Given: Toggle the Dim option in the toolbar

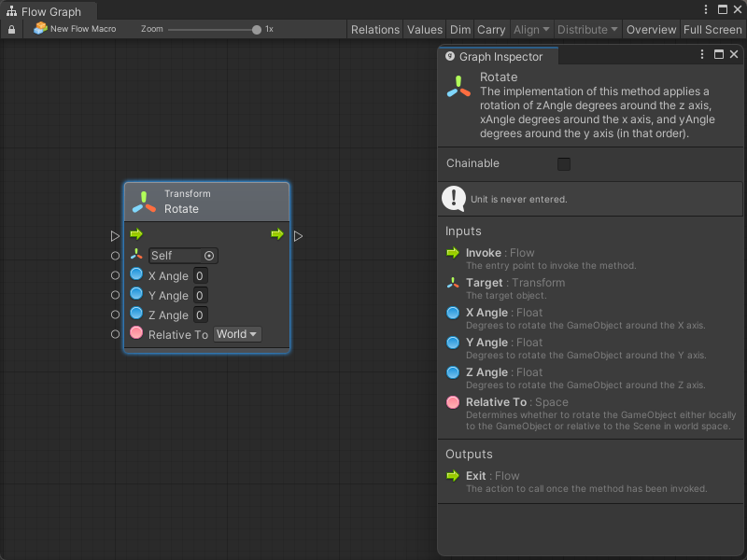Looking at the screenshot, I should [x=460, y=30].
